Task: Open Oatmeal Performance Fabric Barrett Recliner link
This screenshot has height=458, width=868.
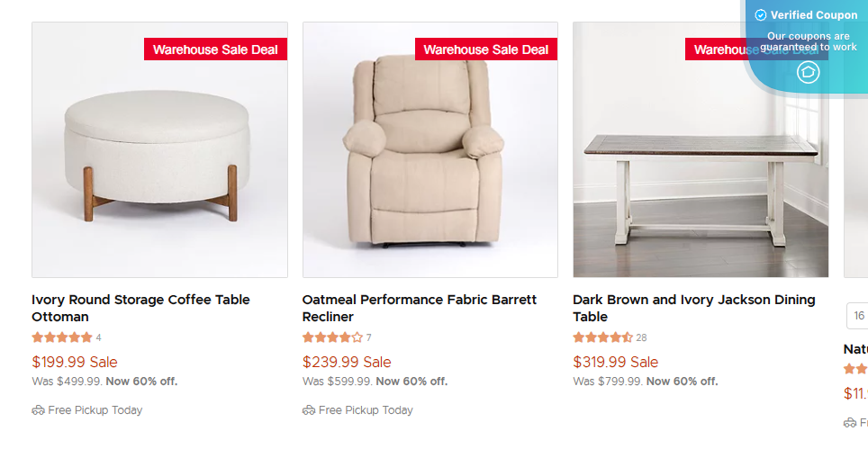Action: pyautogui.click(x=419, y=308)
